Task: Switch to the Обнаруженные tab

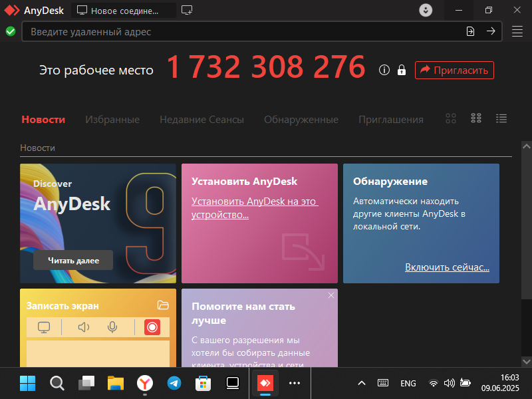Action: click(301, 120)
